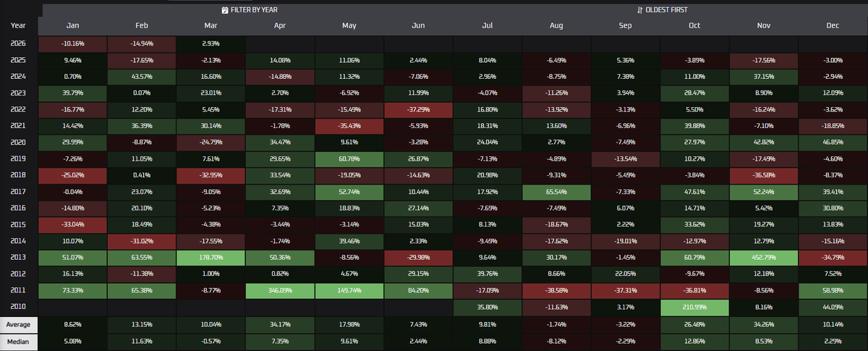Select the Jul column header
The width and height of the screenshot is (868, 351).
point(488,25)
